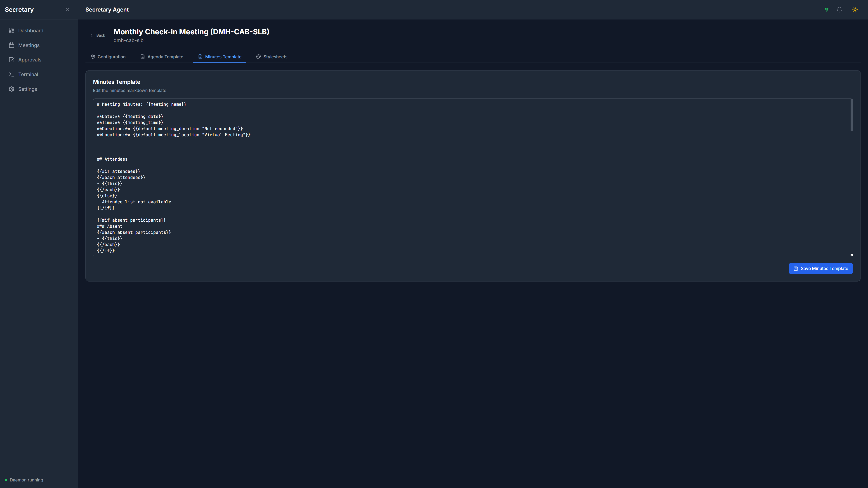The height and width of the screenshot is (488, 868).
Task: Click the textarea resize handle corner
Action: (x=851, y=255)
